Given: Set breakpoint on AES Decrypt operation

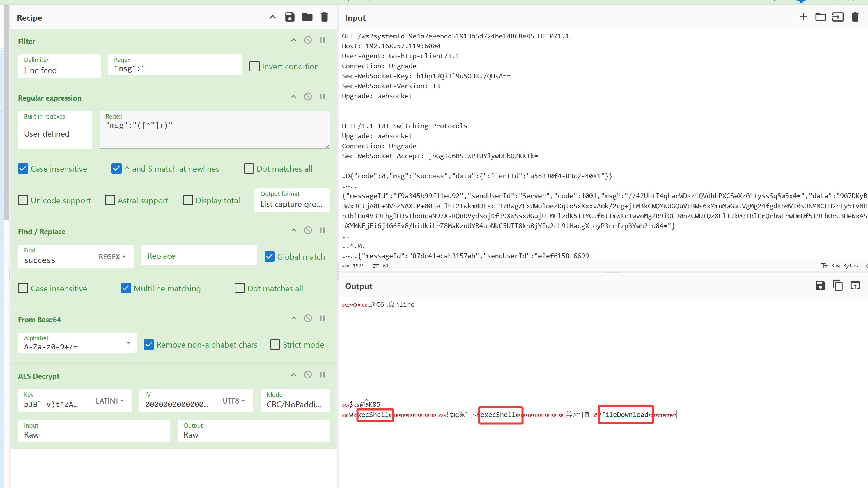Looking at the screenshot, I should pyautogui.click(x=322, y=375).
